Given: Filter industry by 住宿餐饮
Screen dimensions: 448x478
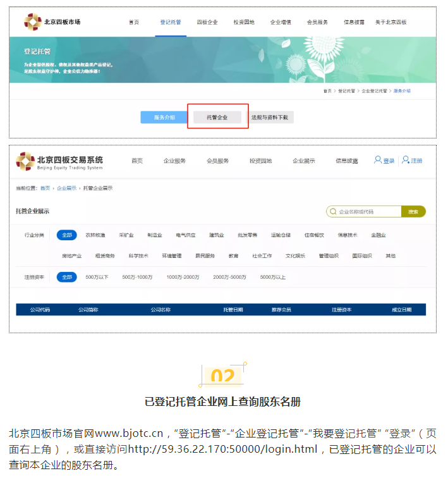Looking at the screenshot, I should click(314, 235).
